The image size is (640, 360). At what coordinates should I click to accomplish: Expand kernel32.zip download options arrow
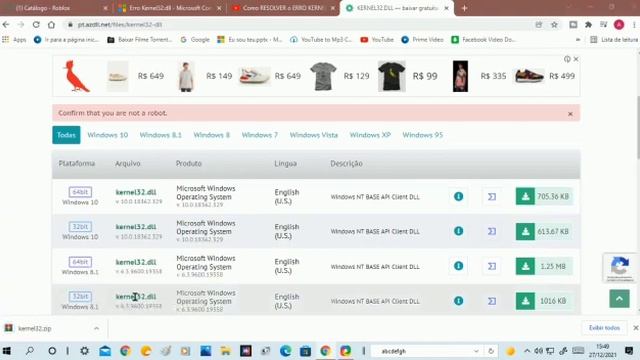tap(96, 328)
